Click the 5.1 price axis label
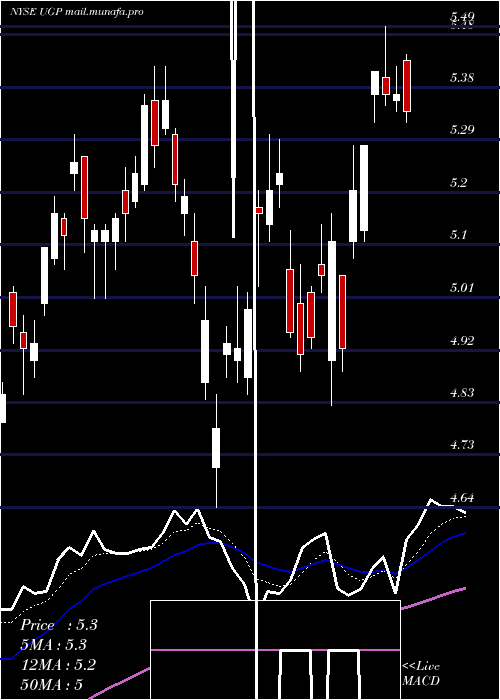Viewport: 500px width, 700px height. coord(459,234)
